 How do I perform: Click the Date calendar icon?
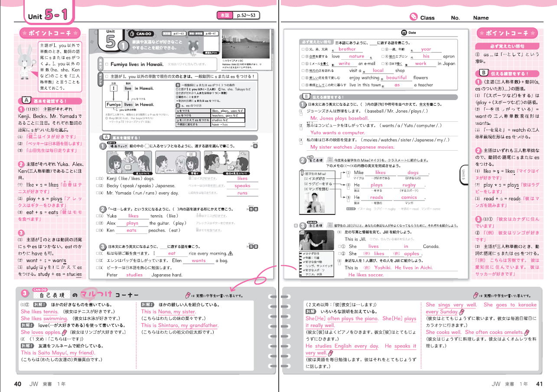[x=404, y=32]
